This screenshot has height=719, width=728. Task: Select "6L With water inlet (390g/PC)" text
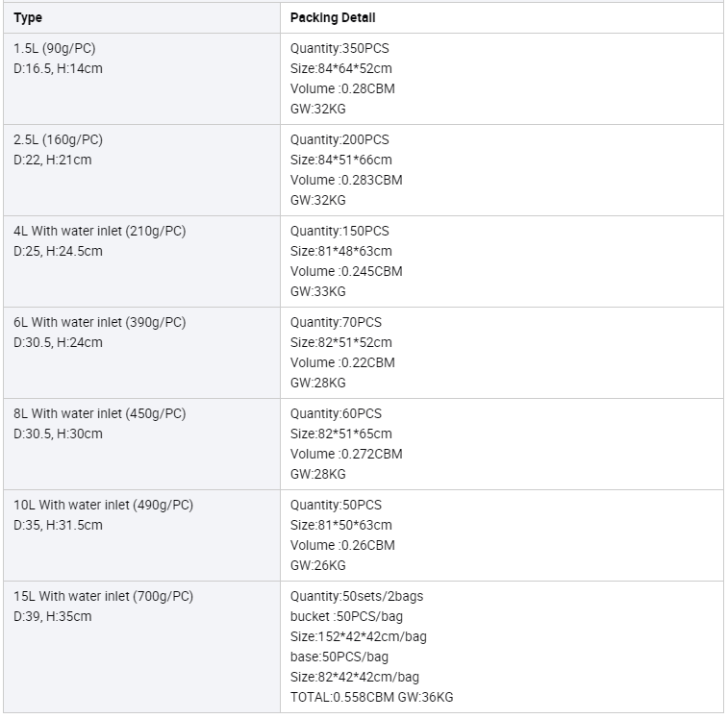[x=100, y=322]
